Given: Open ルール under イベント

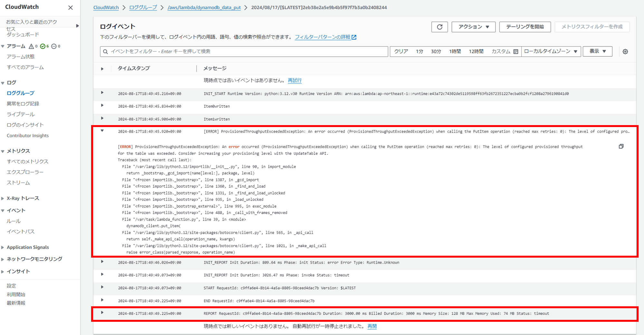Looking at the screenshot, I should pyautogui.click(x=14, y=221).
